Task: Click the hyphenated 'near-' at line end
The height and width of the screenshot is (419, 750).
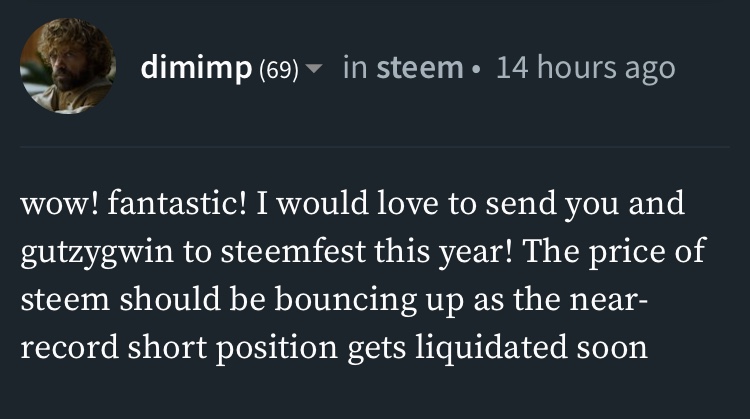Action: [608, 300]
